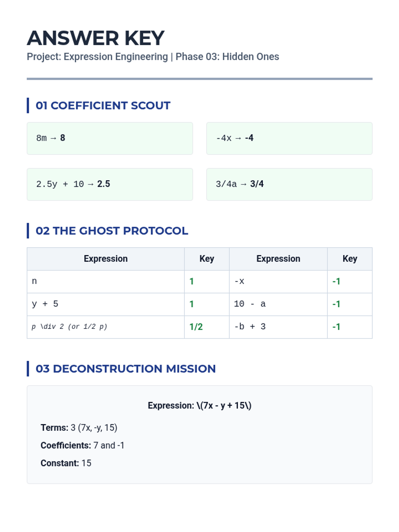The image size is (399, 532).
Task: Select the 10 - a expression cell
Action: click(278, 304)
